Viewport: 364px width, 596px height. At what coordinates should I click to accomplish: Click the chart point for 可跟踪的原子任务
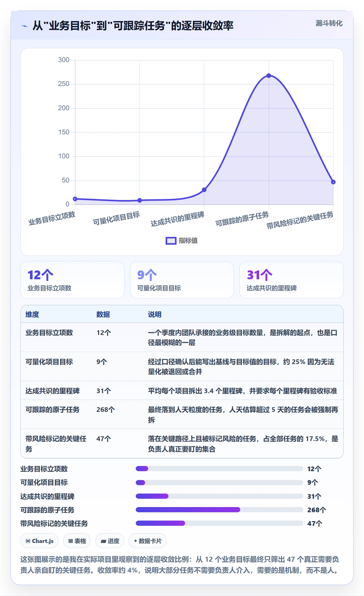(x=269, y=76)
